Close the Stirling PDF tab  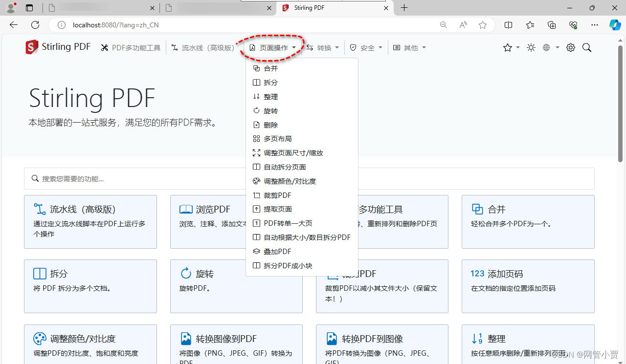[x=386, y=8]
